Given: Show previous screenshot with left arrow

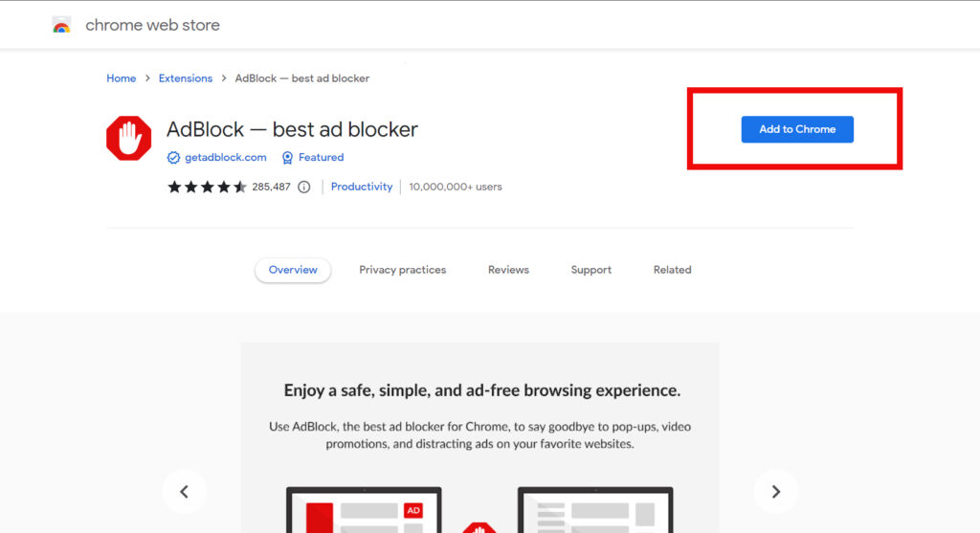Looking at the screenshot, I should tap(185, 492).
